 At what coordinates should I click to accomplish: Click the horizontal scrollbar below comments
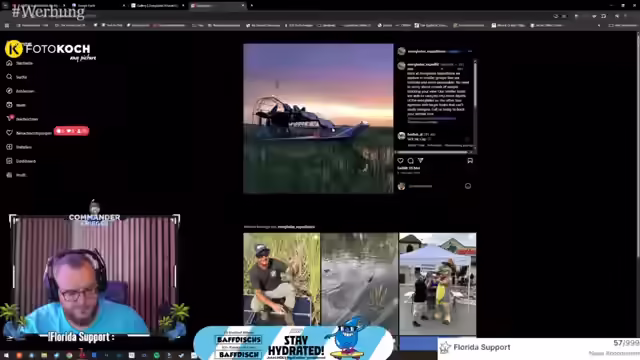coord(433,152)
